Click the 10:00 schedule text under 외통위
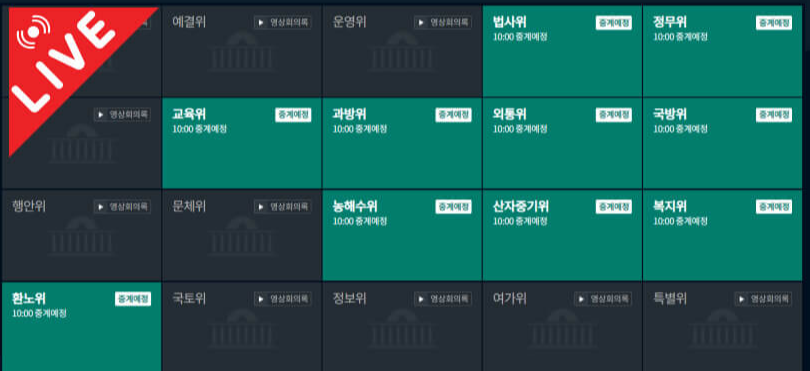Viewport: 810px width, 371px height. 520,129
